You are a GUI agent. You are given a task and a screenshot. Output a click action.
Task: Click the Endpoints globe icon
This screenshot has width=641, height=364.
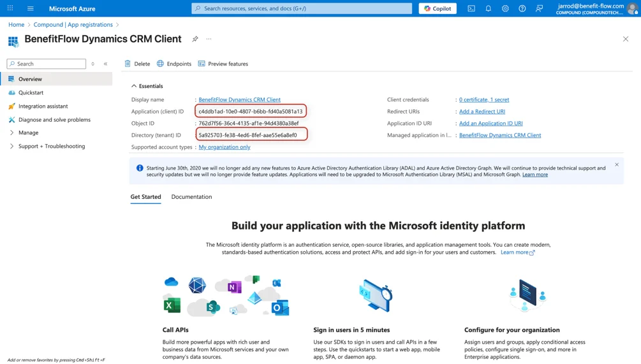tap(160, 63)
